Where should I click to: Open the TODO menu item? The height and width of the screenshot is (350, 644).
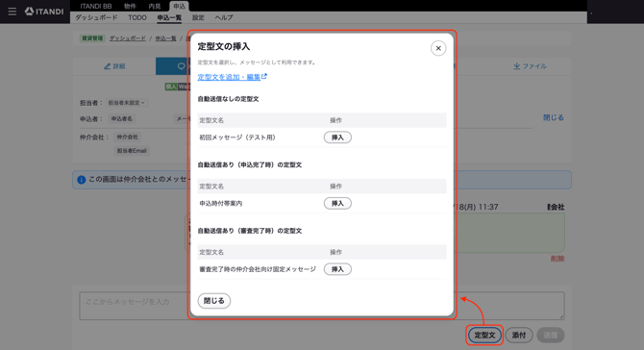(x=137, y=17)
